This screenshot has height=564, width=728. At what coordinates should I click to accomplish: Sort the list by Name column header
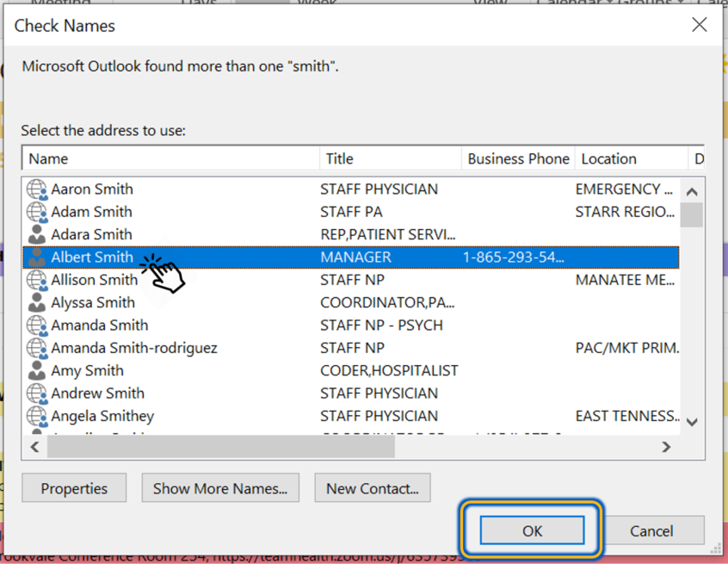point(171,159)
